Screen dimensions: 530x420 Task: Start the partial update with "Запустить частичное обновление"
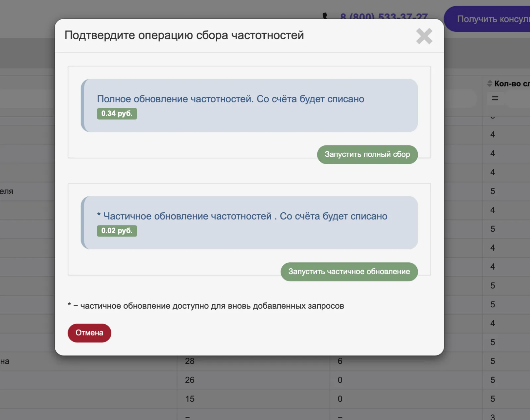pyautogui.click(x=349, y=272)
